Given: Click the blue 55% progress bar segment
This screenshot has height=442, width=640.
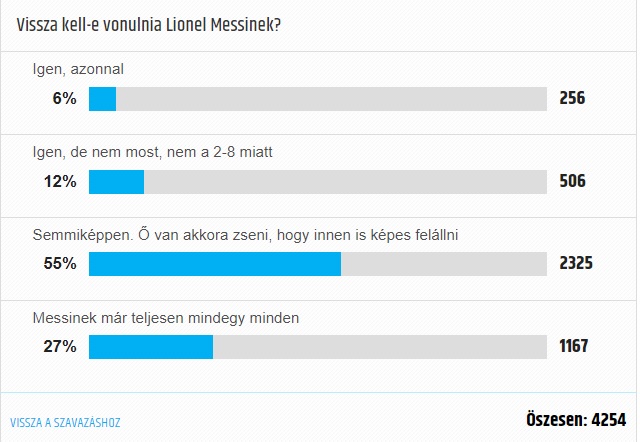Looking at the screenshot, I should point(215,264).
